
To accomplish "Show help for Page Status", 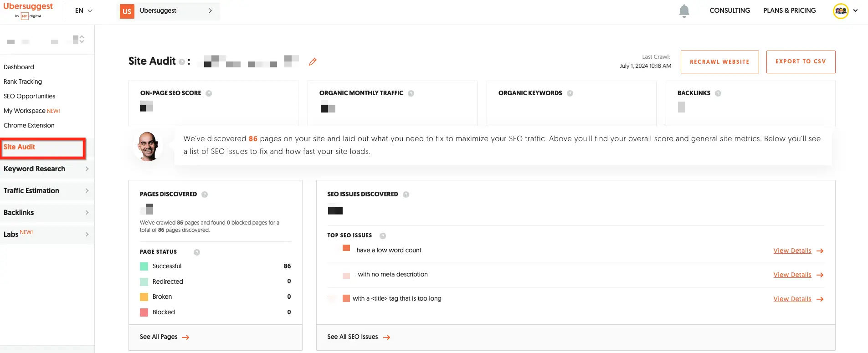I will pos(197,252).
